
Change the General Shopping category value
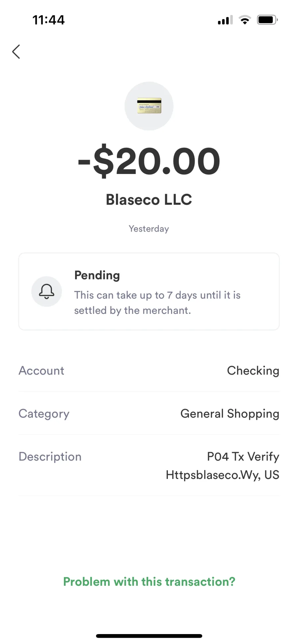tap(230, 414)
